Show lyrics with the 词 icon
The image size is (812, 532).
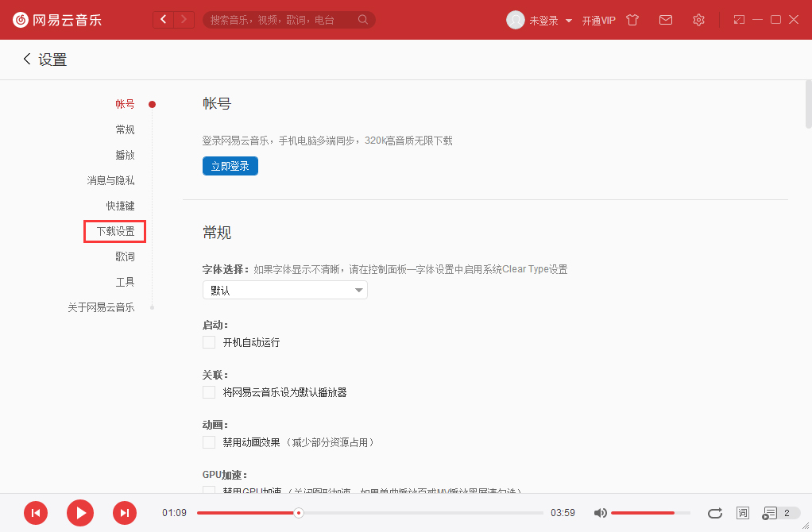pos(742,513)
